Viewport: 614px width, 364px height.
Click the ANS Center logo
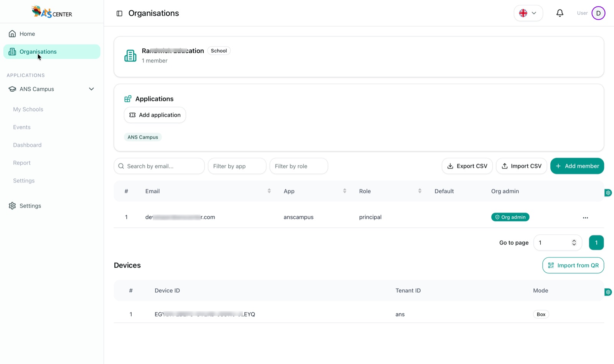(x=52, y=12)
